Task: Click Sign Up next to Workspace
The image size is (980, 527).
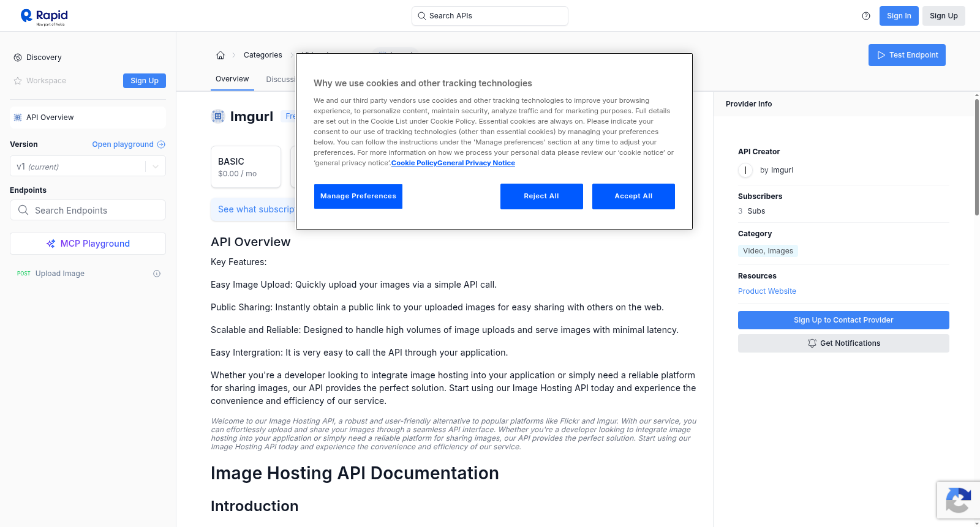Action: point(145,81)
